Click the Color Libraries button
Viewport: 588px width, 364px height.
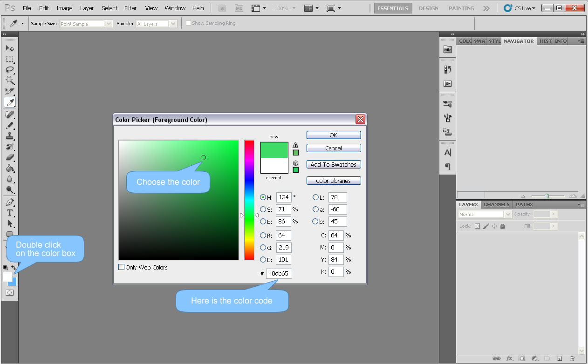coord(334,181)
